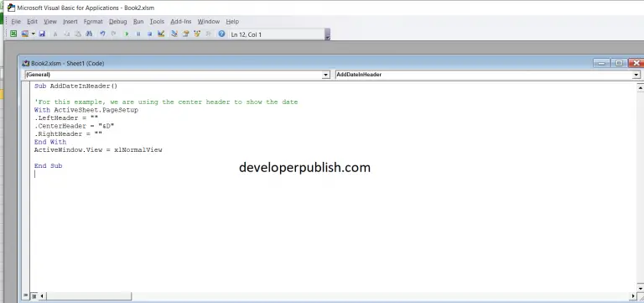Click the 'Sub AddDateInHeader()' code line
The image size is (644, 303).
click(76, 86)
